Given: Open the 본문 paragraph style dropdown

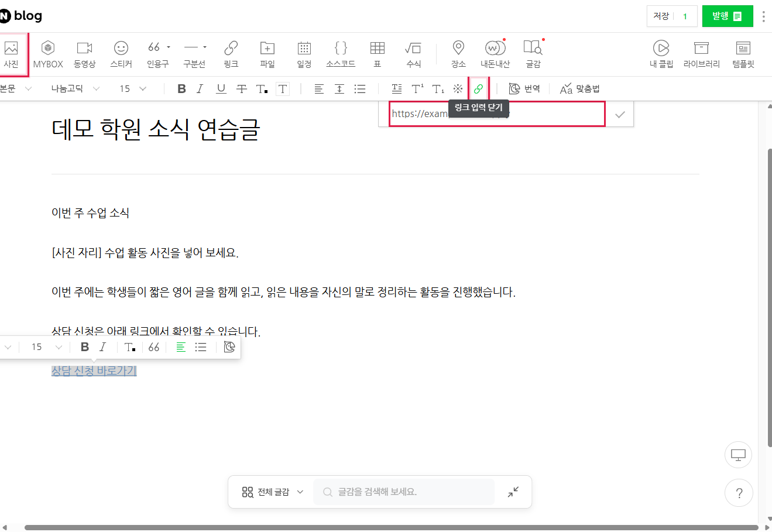Looking at the screenshot, I should [16, 88].
